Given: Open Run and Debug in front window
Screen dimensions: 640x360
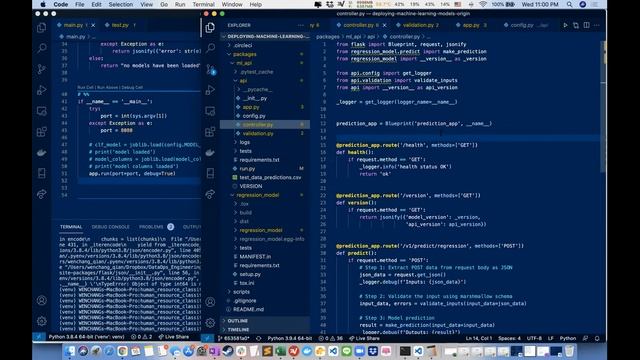Looking at the screenshot, I should coord(210,90).
